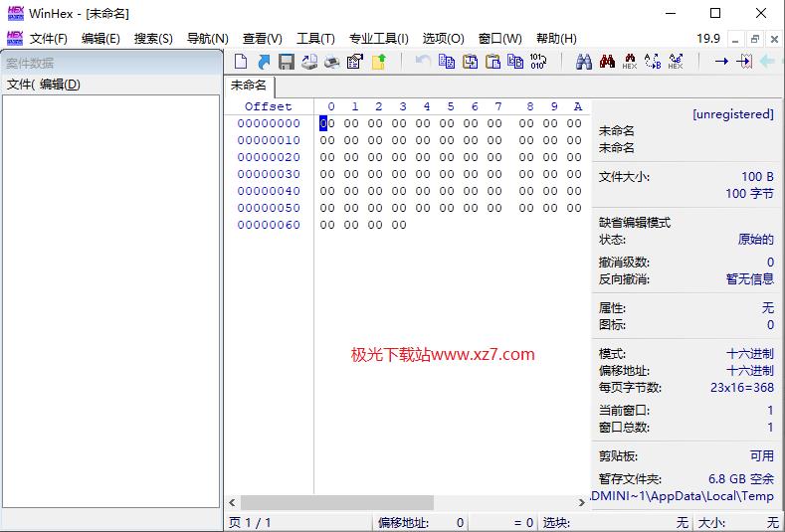Click the horizontal scrollbar thumb under hex view

tap(337, 502)
